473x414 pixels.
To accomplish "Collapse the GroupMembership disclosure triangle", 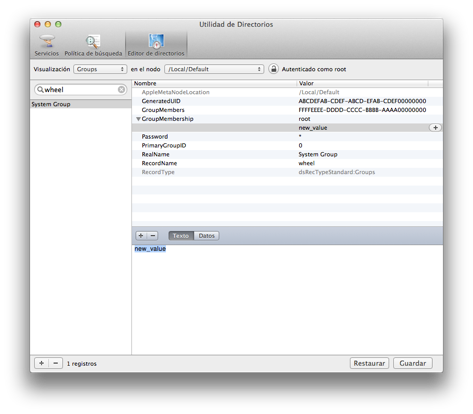I will pyautogui.click(x=138, y=119).
